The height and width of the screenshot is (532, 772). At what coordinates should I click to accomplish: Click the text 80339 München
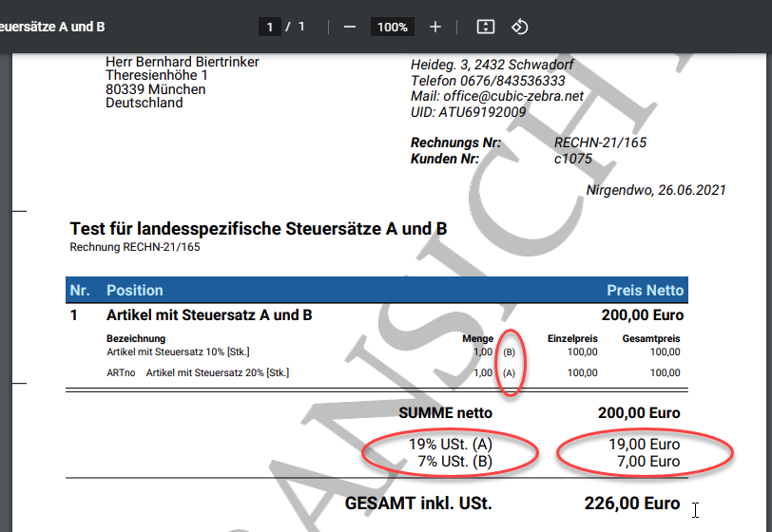point(156,89)
